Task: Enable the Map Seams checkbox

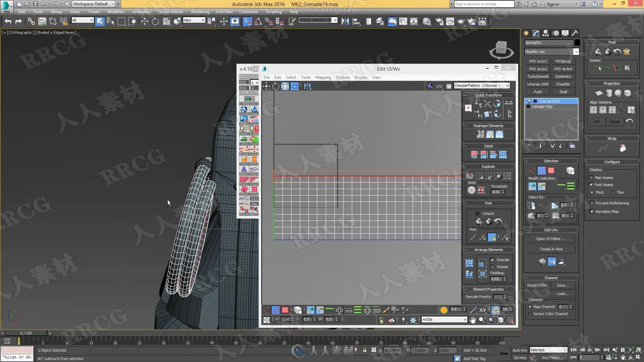Action: (591, 178)
